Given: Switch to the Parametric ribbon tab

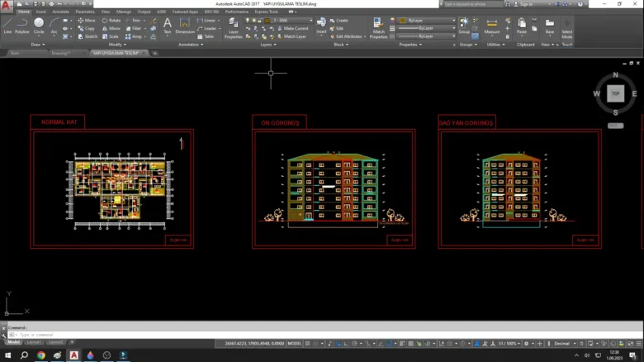Looking at the screenshot, I should click(85, 12).
